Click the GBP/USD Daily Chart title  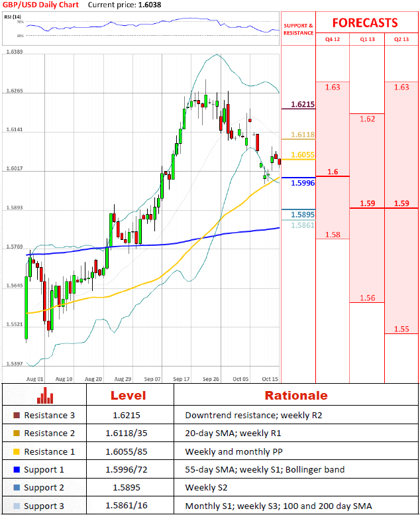pyautogui.click(x=40, y=5)
